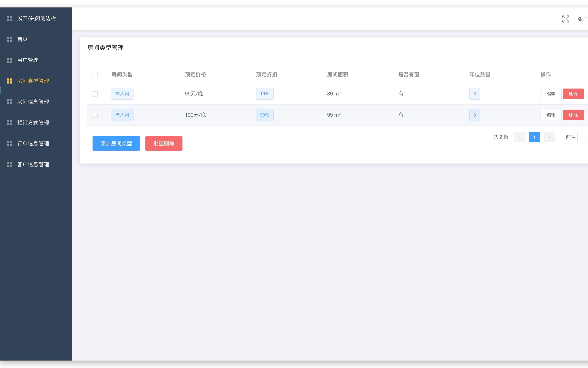The height and width of the screenshot is (368, 588).
Task: Open 用户管理 in the sidebar
Action: (x=36, y=60)
